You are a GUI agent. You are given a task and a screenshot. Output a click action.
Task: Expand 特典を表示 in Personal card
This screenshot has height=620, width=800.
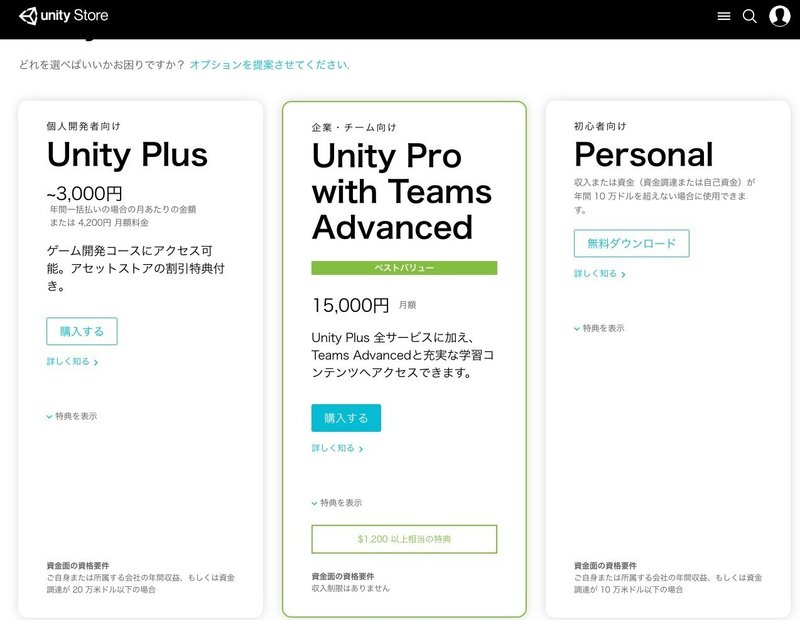pos(599,328)
